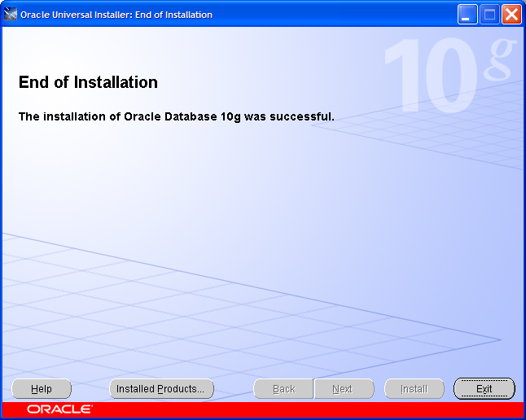Exit the Oracle installer
The height and width of the screenshot is (420, 526).
coord(484,389)
